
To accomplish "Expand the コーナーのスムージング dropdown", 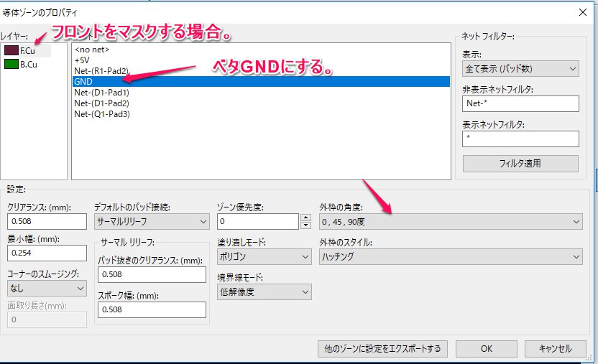I will pos(47,288).
